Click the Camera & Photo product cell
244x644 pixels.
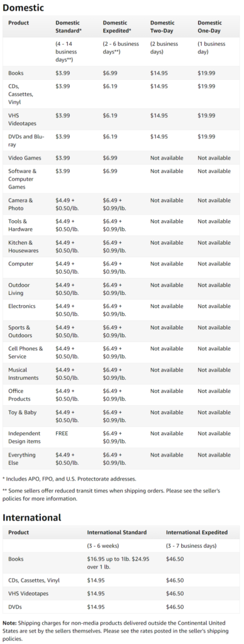click(21, 204)
